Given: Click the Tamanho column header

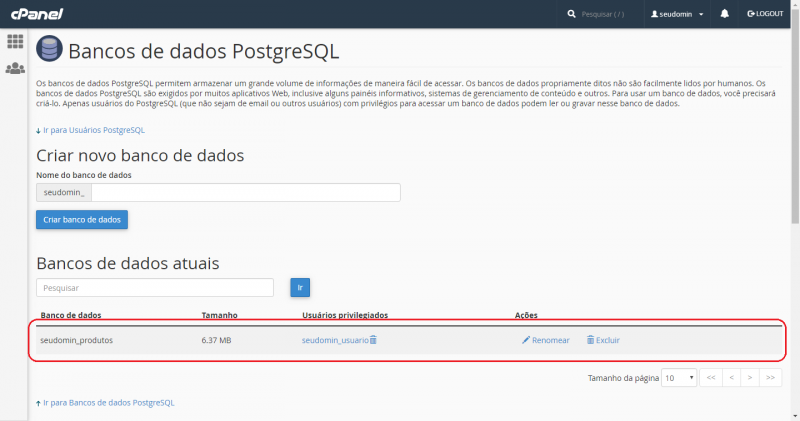Looking at the screenshot, I should tap(219, 315).
